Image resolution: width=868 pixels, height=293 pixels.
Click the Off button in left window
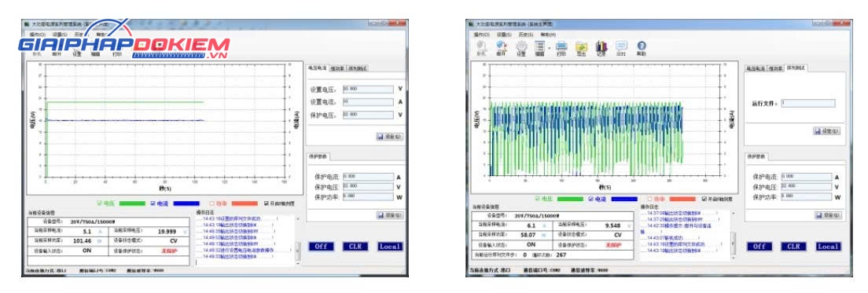tap(321, 247)
